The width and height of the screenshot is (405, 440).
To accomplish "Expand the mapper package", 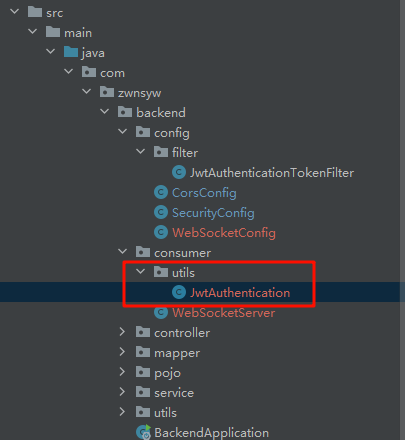I will [x=122, y=352].
